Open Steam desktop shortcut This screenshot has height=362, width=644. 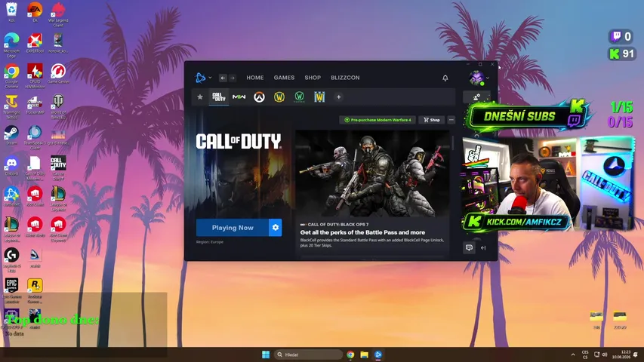coord(11,135)
